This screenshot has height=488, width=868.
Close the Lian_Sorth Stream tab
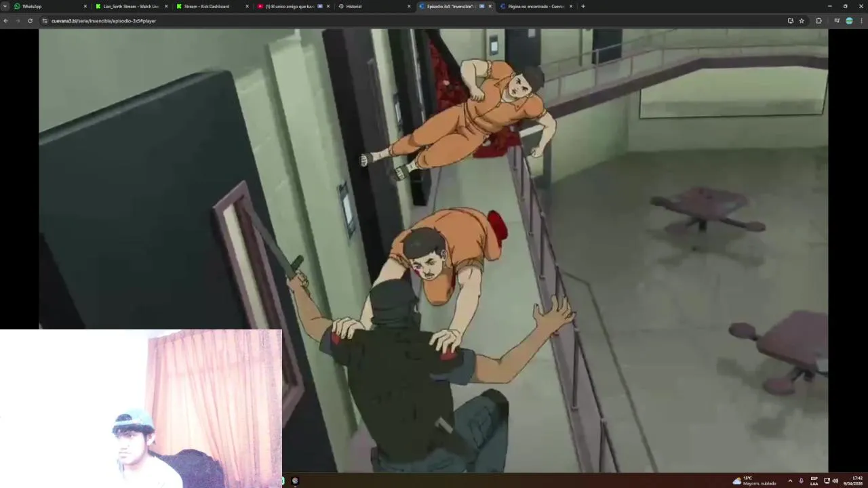pos(166,6)
